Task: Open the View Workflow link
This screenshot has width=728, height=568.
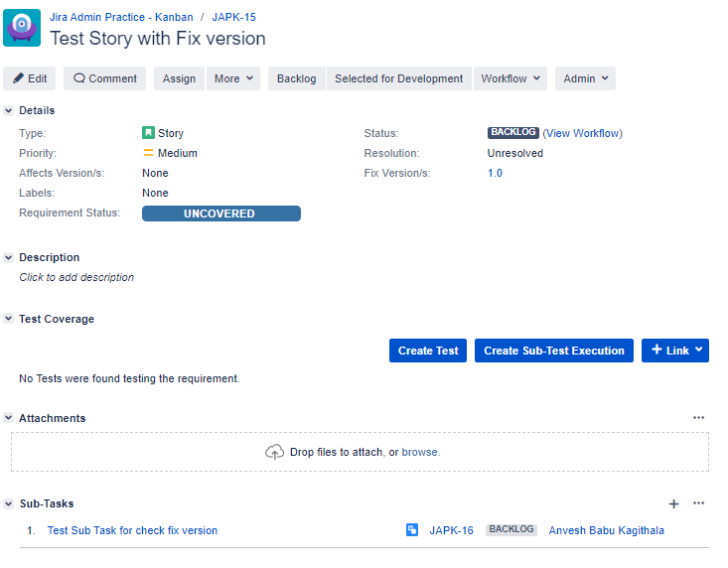Action: click(x=583, y=133)
